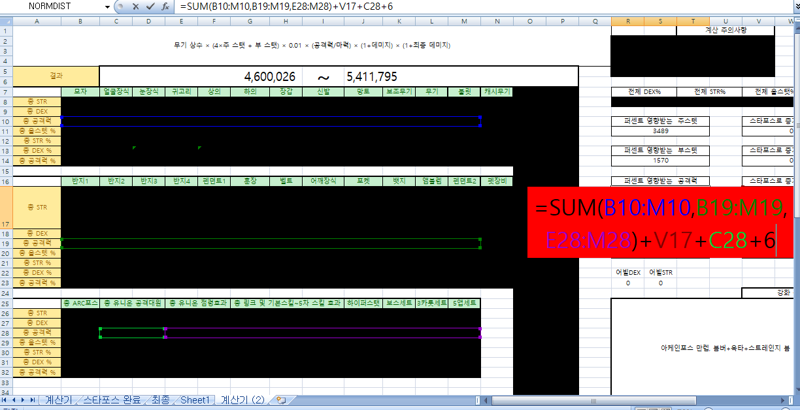800x410 pixels.
Task: Click the 반지1 header cell
Action: pyautogui.click(x=80, y=182)
